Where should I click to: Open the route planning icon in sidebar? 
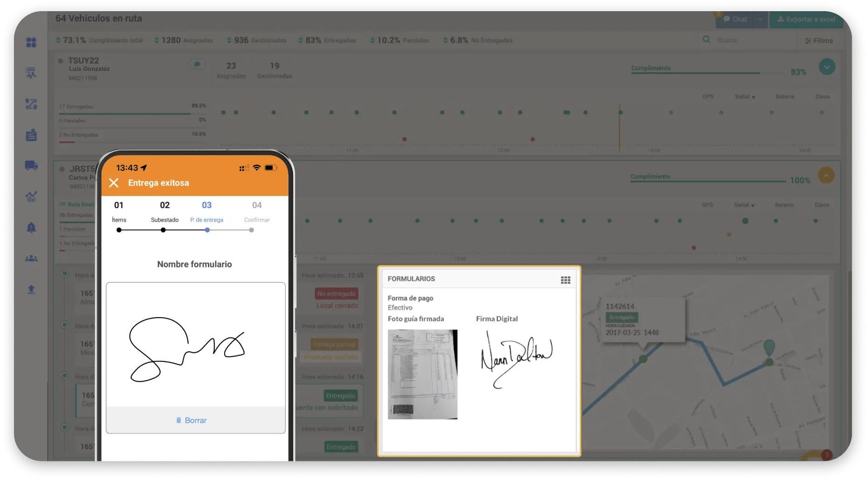coord(31,104)
